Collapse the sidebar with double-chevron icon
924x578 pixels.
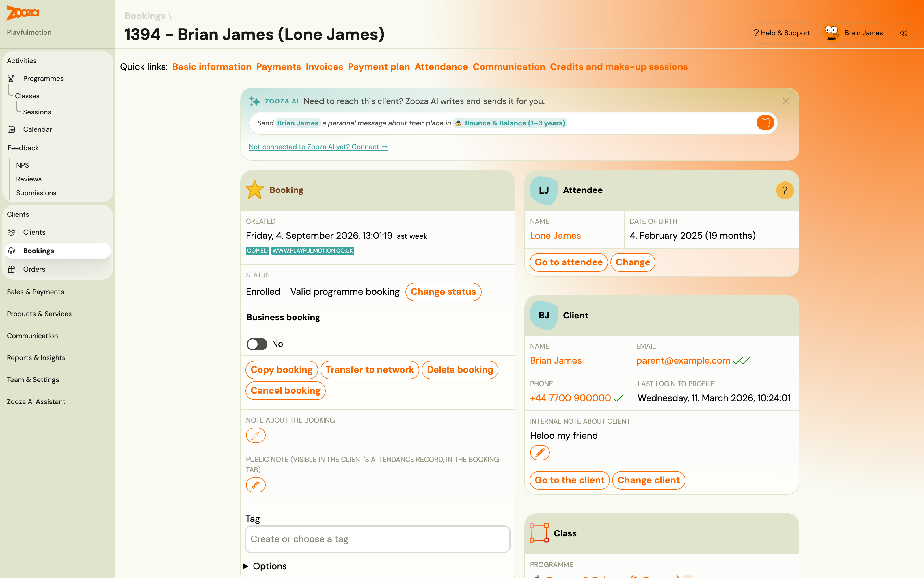click(903, 33)
